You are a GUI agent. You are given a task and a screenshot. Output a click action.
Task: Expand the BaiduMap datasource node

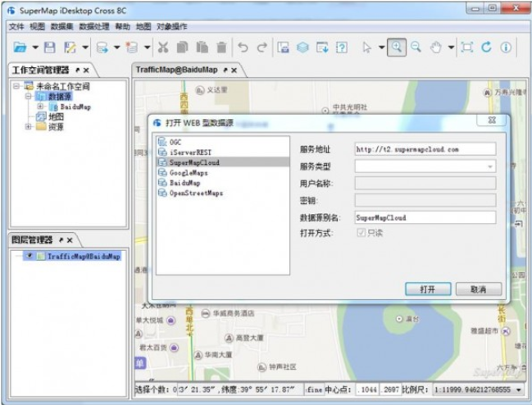click(x=40, y=107)
